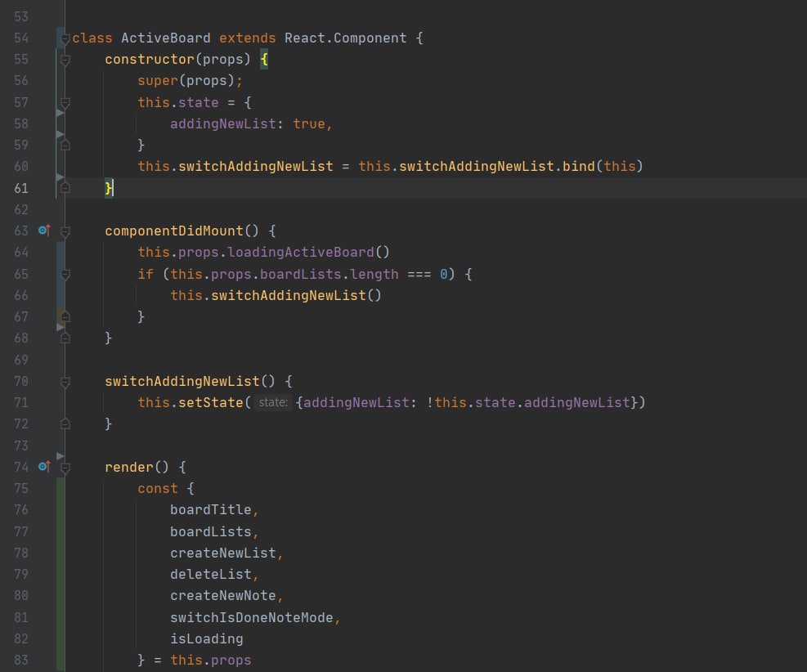Viewport: 807px width, 672px height.
Task: Click the 'true' value on line 58
Action: (309, 124)
